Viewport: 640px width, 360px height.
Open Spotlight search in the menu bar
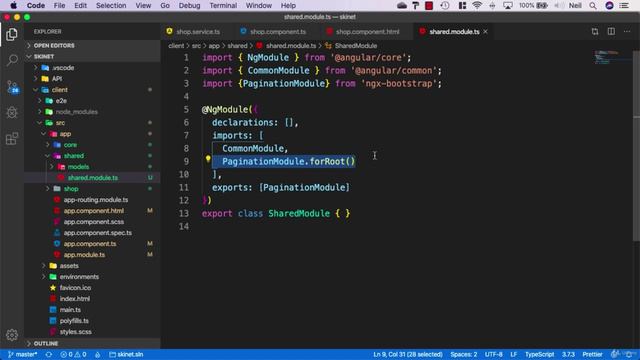click(x=593, y=5)
